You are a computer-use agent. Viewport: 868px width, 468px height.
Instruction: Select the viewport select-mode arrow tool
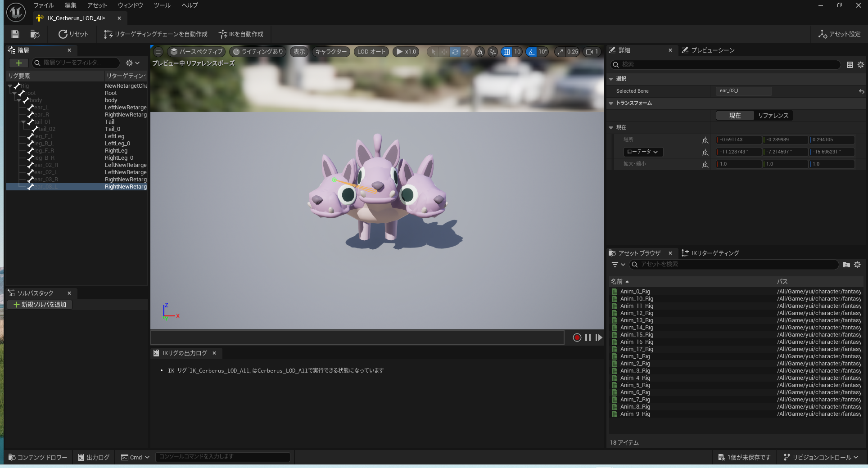[x=433, y=52]
